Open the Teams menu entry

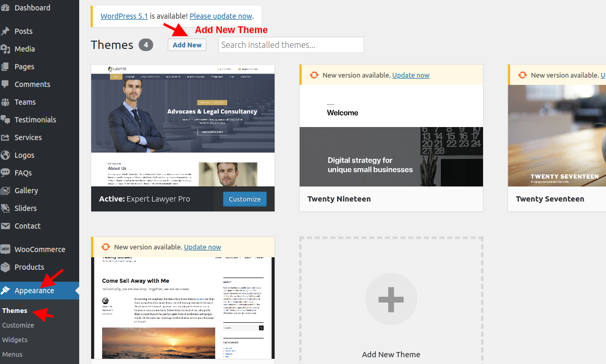[x=25, y=102]
